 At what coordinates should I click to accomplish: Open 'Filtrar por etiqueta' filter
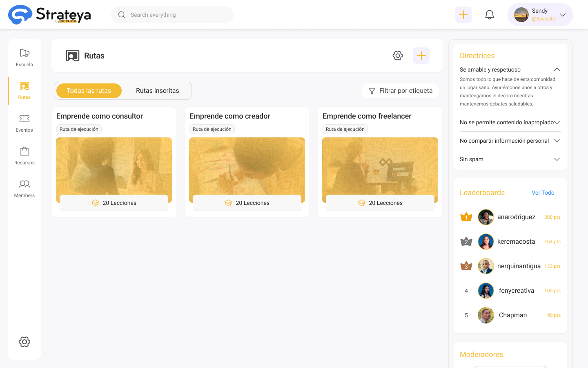point(401,91)
